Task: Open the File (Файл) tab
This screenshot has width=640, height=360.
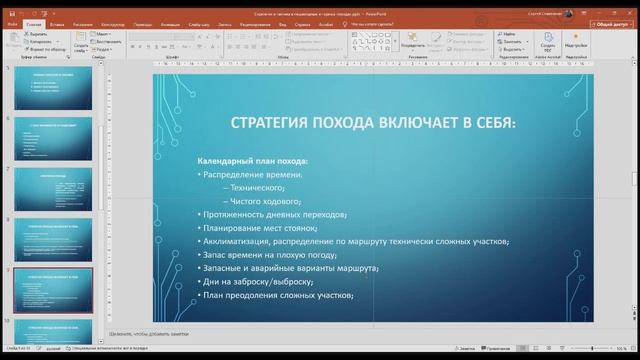Action: [12, 24]
